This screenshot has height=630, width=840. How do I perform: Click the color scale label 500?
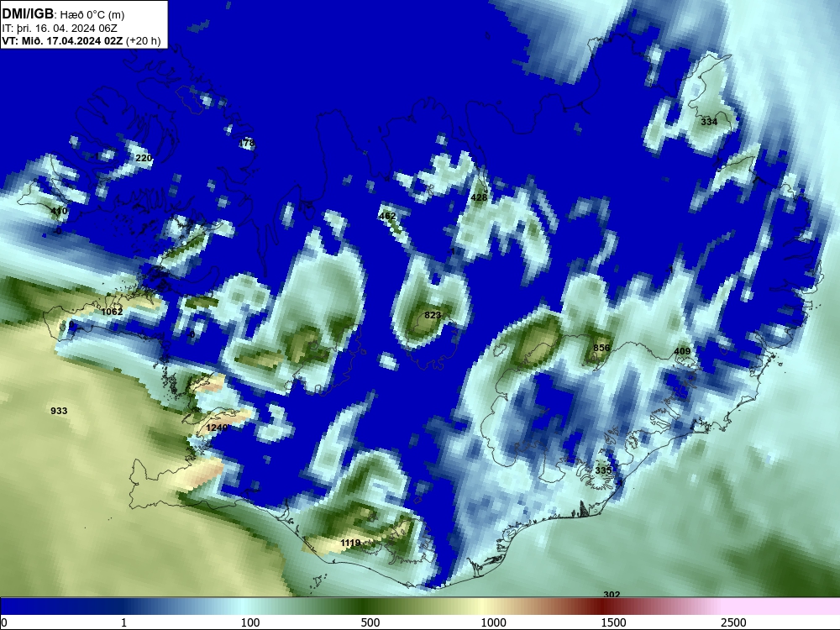[x=370, y=622]
